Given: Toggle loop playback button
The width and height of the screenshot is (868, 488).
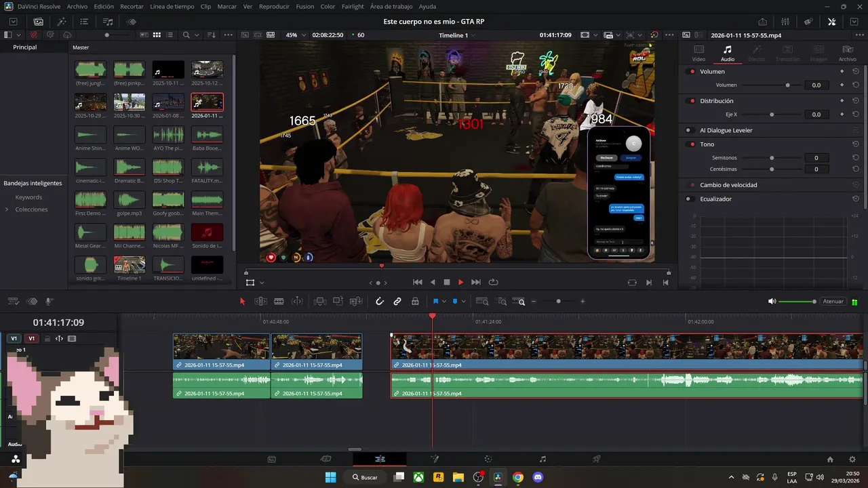Looking at the screenshot, I should [493, 282].
